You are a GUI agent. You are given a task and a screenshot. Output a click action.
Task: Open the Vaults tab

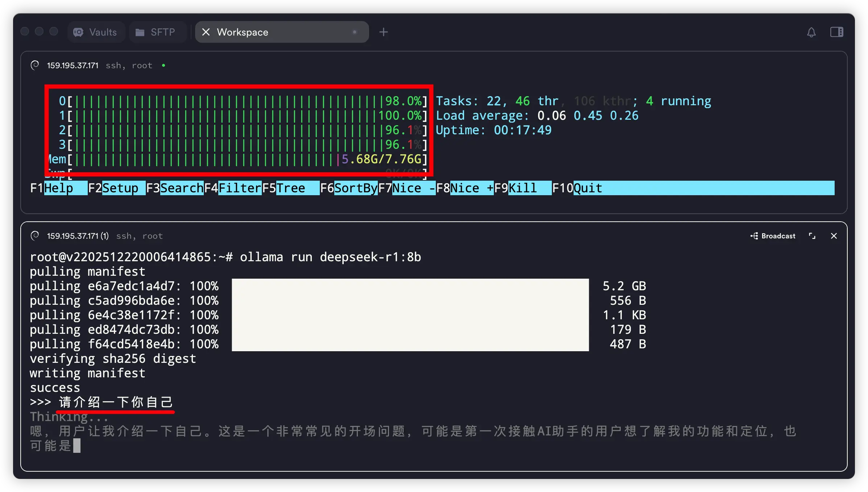click(x=96, y=32)
